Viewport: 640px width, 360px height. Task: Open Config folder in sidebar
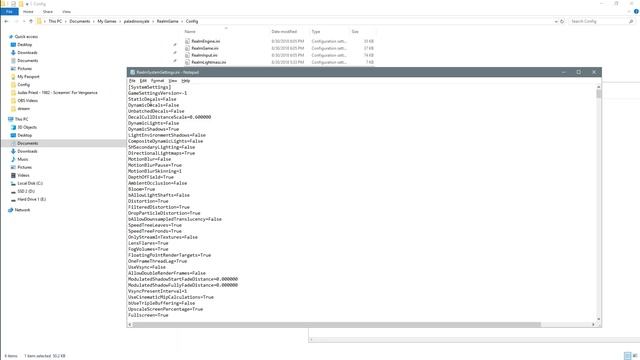[24, 84]
